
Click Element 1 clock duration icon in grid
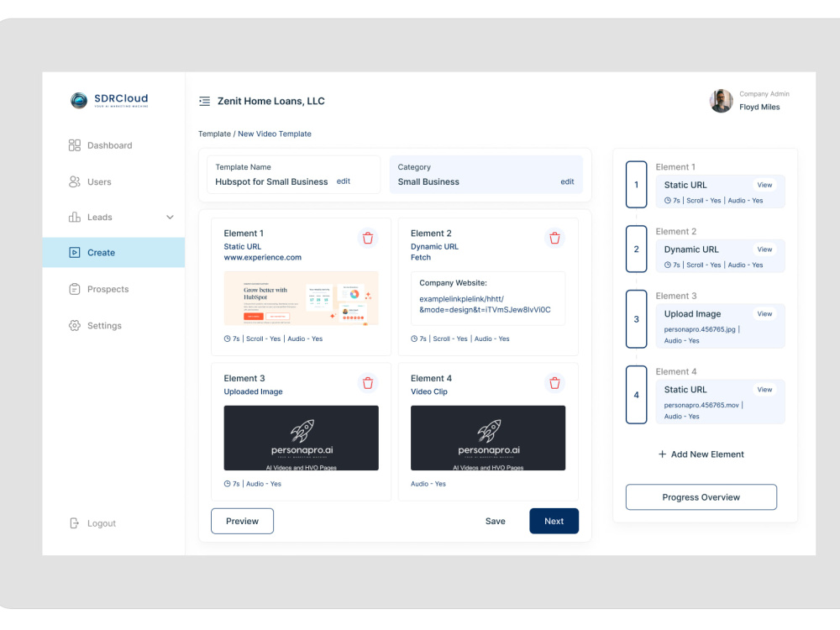coord(227,339)
